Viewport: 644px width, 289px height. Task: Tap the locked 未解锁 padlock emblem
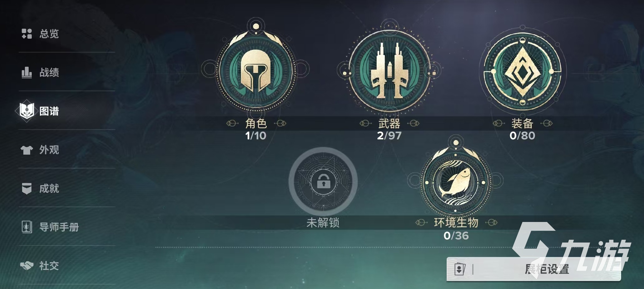[x=323, y=181]
